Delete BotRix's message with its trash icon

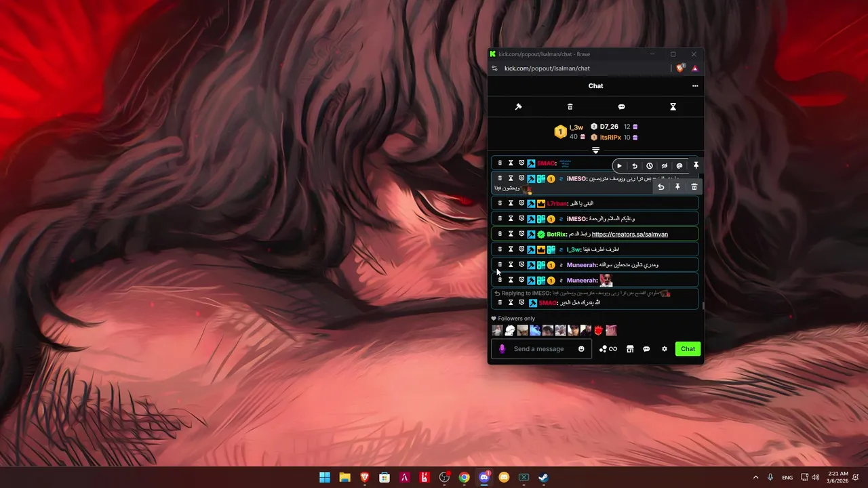point(500,234)
